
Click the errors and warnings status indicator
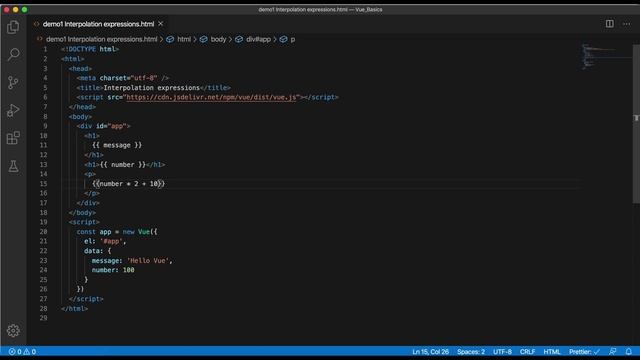[x=22, y=352]
